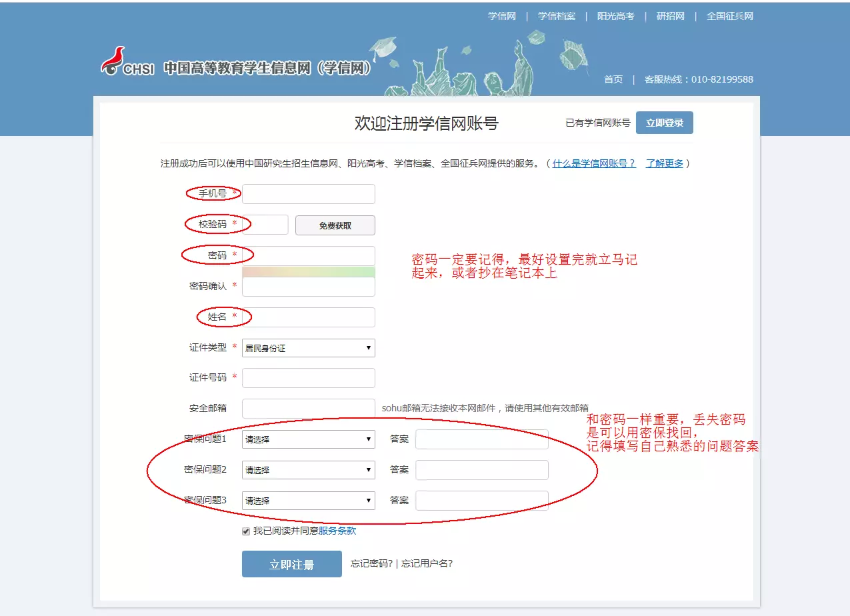850x616 pixels.
Task: Focus answer field for 密保问题1
Action: tap(482, 439)
